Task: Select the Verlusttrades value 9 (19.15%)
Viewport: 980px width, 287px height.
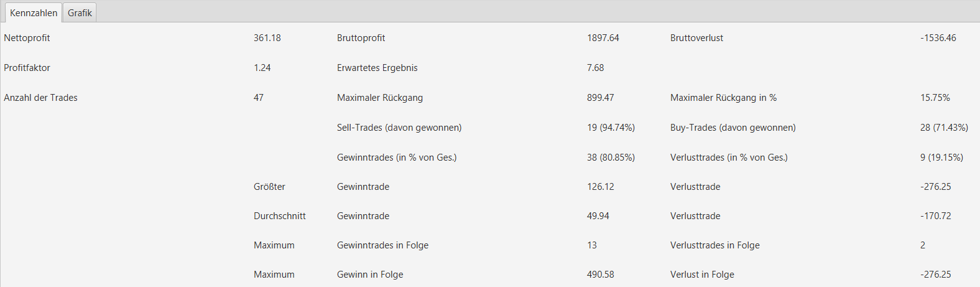Action: click(x=941, y=158)
